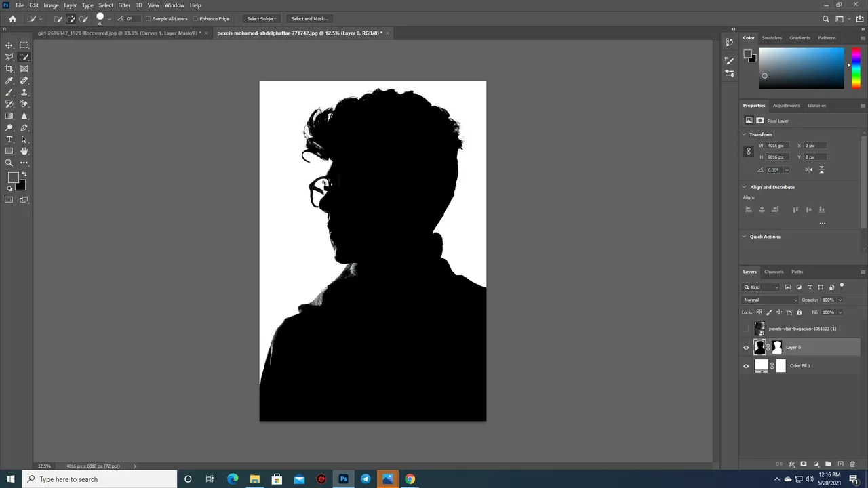The width and height of the screenshot is (868, 488).
Task: Open the Swatches panel tab
Action: pos(772,38)
